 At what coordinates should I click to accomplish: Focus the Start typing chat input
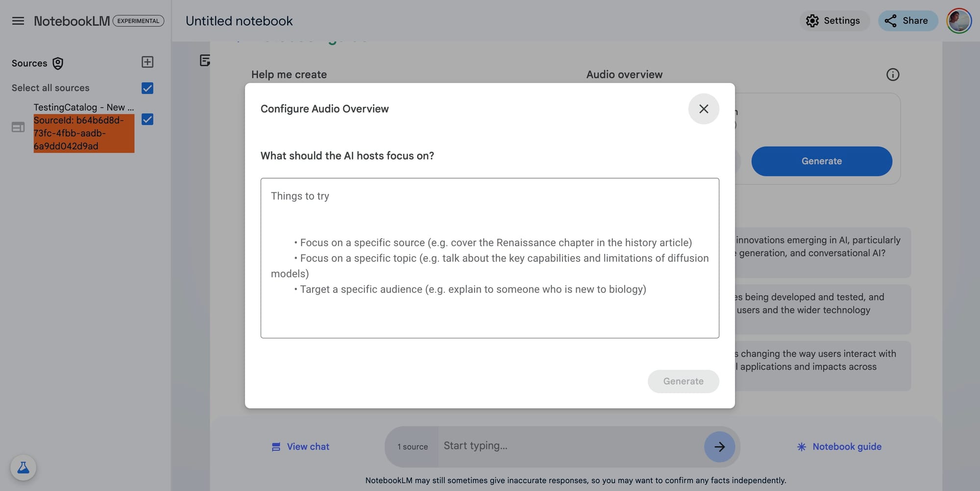pyautogui.click(x=571, y=446)
